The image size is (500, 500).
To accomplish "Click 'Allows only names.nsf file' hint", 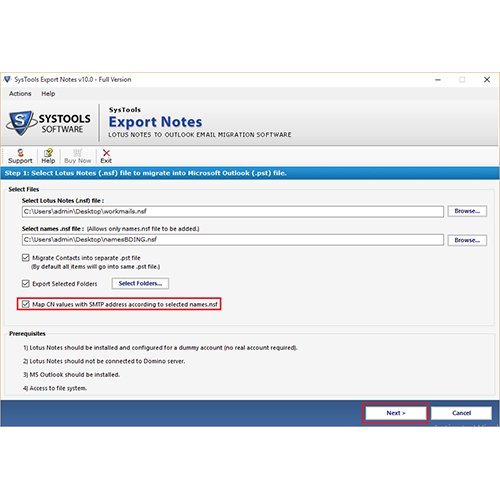I will click(143, 229).
